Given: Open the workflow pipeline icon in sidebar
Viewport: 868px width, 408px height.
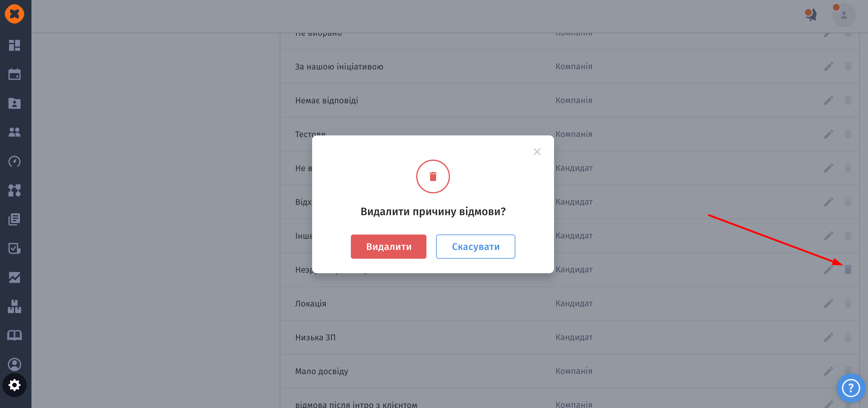Looking at the screenshot, I should 15,190.
